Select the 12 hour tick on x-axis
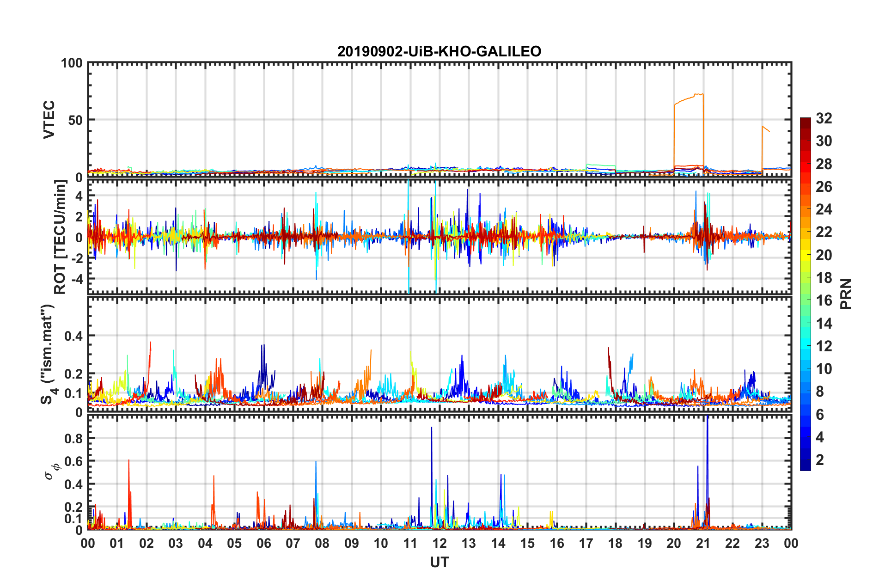 (x=439, y=543)
